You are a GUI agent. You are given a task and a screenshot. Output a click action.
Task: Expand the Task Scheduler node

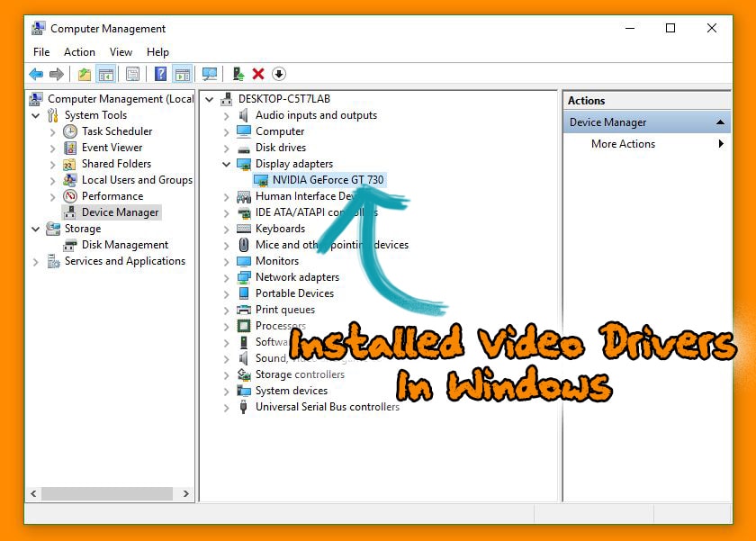[53, 131]
